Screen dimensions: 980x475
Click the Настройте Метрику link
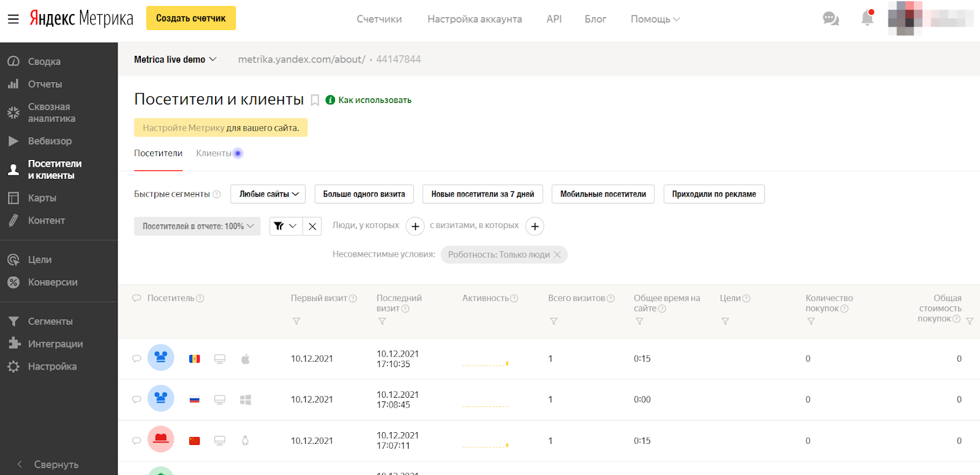[x=184, y=128]
